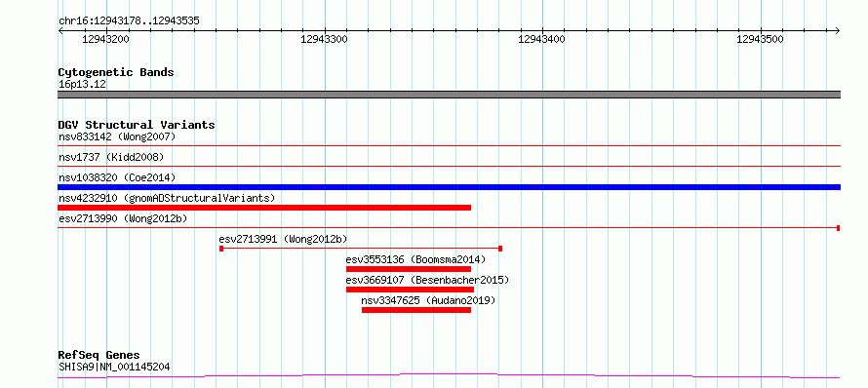
Task: Click the red nsv3347625 variant bar
Action: coord(416,310)
